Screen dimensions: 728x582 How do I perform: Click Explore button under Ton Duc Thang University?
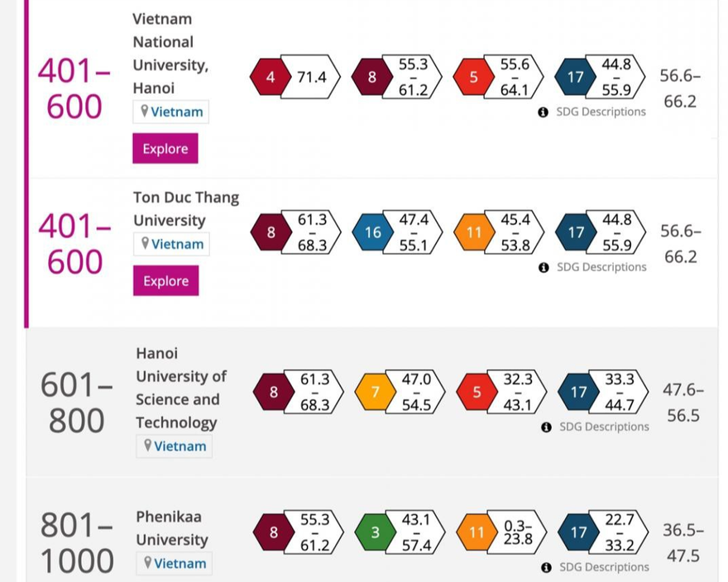(165, 281)
